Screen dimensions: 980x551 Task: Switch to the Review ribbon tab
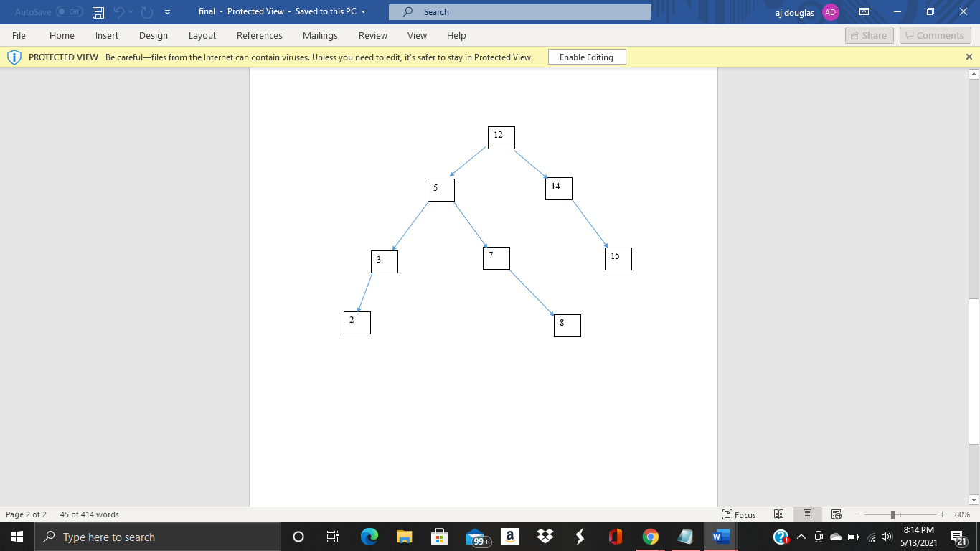tap(372, 34)
